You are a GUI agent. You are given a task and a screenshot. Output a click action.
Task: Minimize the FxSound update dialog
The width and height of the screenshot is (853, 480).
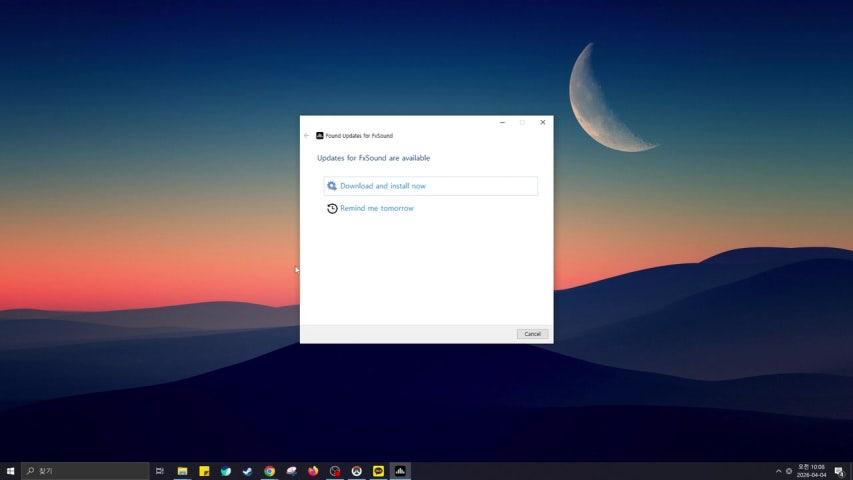(x=501, y=122)
